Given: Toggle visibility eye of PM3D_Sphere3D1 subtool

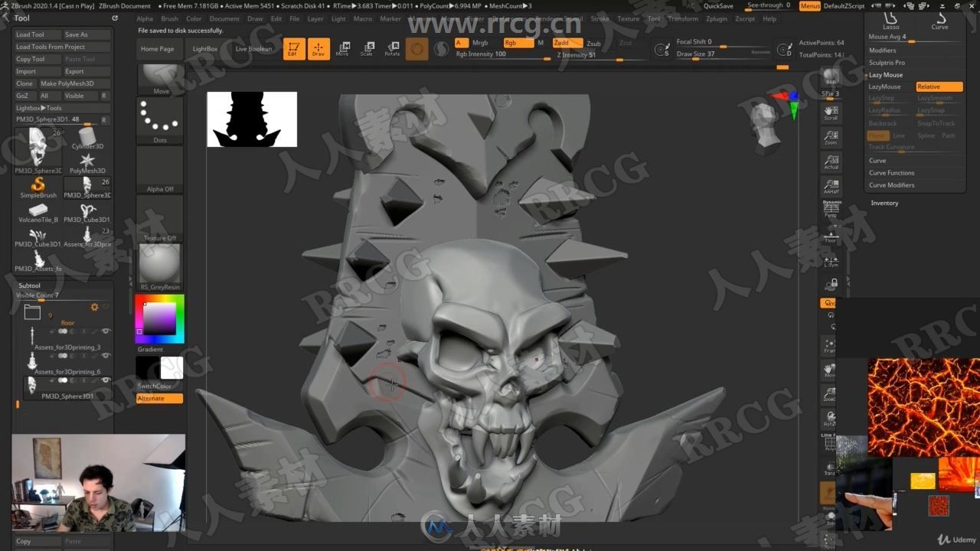Looking at the screenshot, I should point(106,380).
